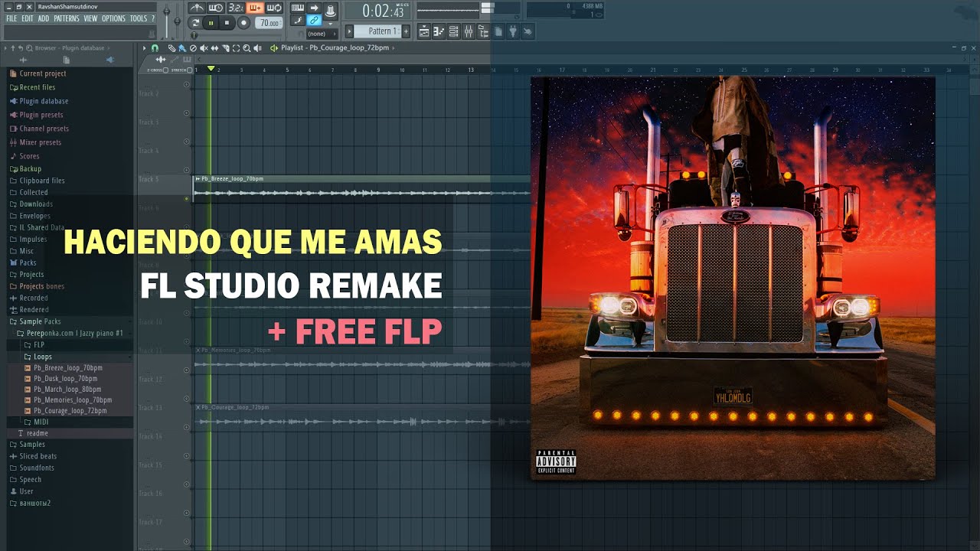This screenshot has width=980, height=551.
Task: Toggle the 3.2.1 recording countdown
Action: click(x=237, y=8)
